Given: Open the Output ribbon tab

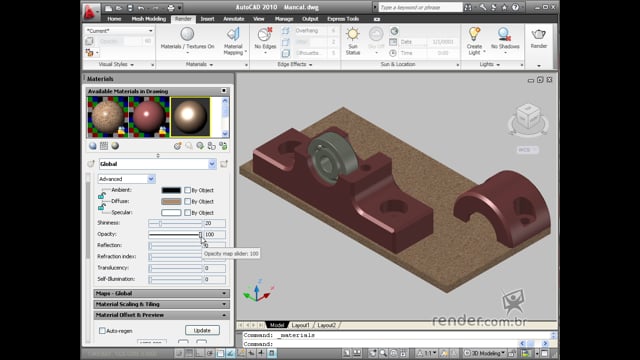Looking at the screenshot, I should pyautogui.click(x=310, y=19).
